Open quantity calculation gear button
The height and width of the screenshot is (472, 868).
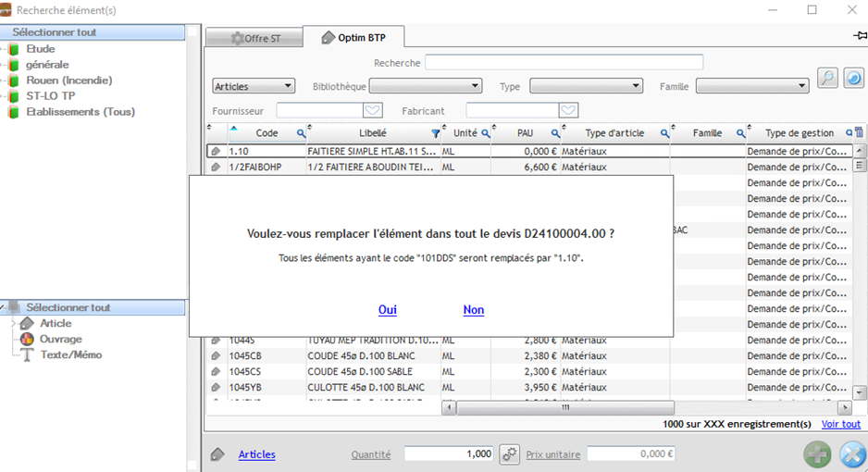(509, 453)
